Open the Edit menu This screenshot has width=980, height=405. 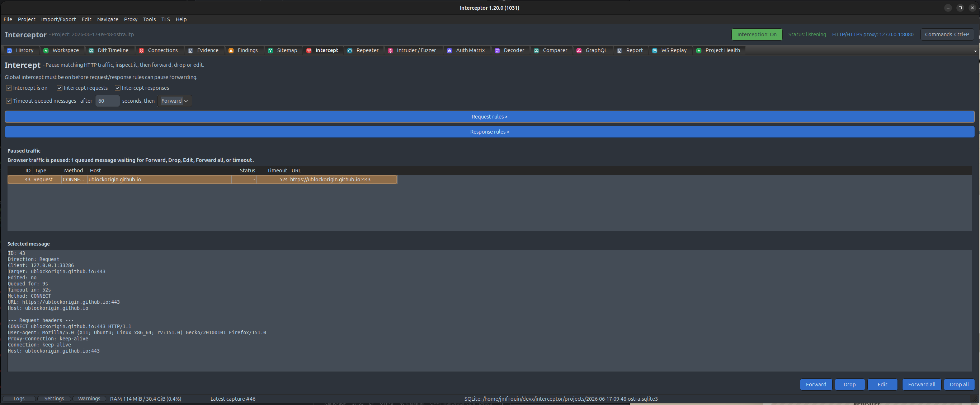coord(87,19)
